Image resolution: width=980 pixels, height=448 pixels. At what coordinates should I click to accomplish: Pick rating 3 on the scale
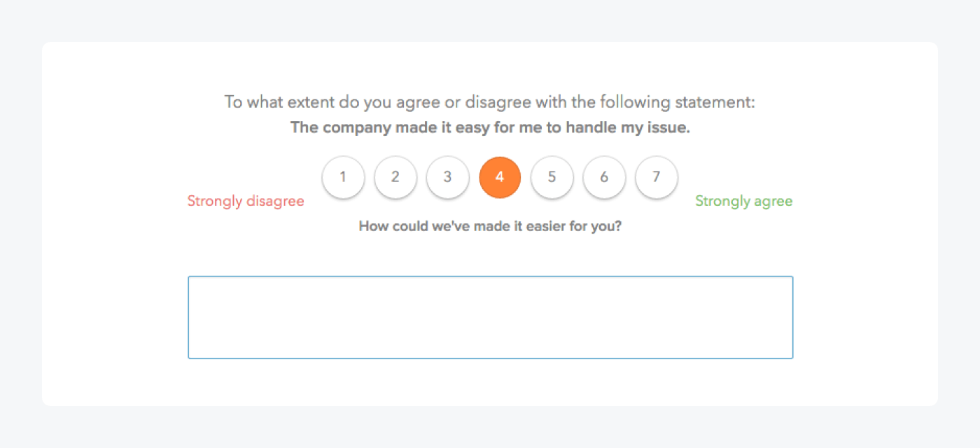(x=447, y=177)
